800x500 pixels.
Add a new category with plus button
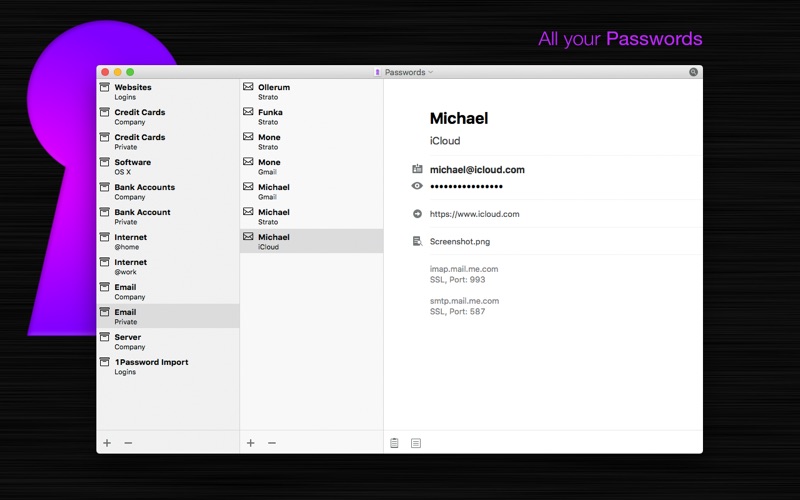(x=107, y=443)
